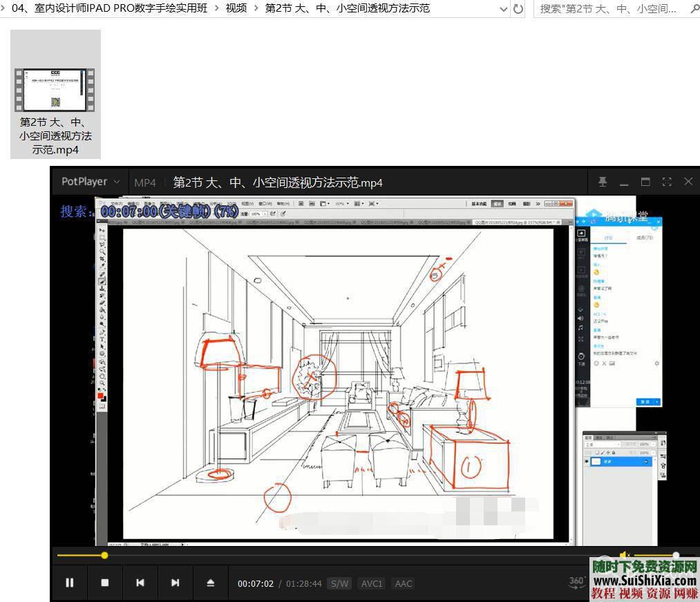Click the file name 第2节…示范.mp4
The width and height of the screenshot is (700, 602).
click(55, 135)
